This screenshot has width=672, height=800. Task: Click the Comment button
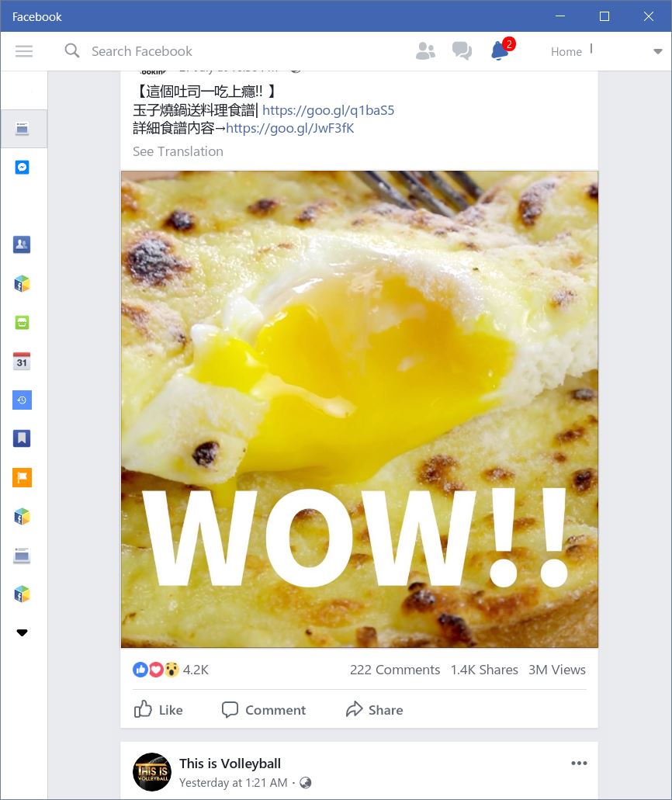(x=264, y=709)
